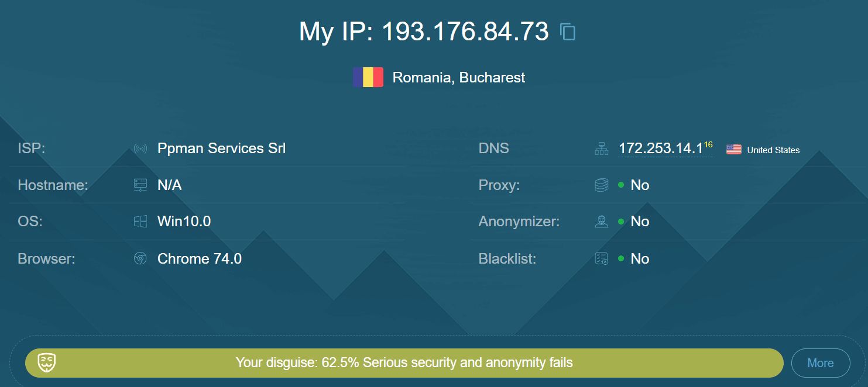Click the Blacklist checklist icon

(x=601, y=258)
